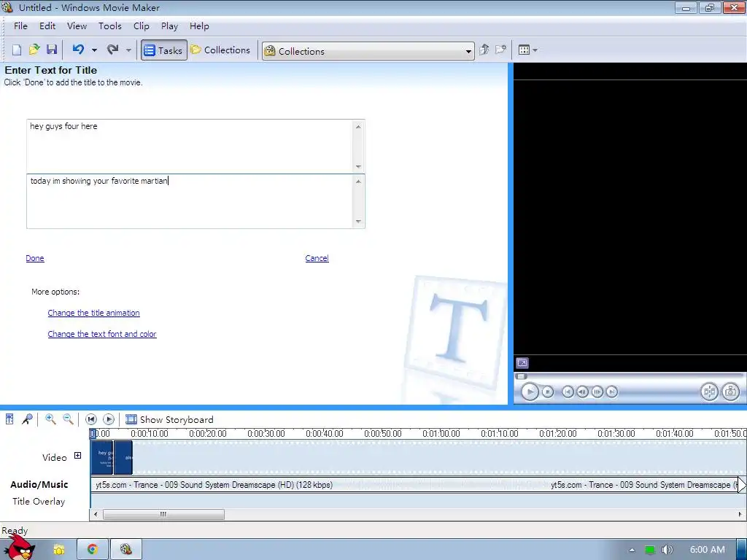Screen dimensions: 747x560
Task: Open the Help menu
Action: point(199,26)
